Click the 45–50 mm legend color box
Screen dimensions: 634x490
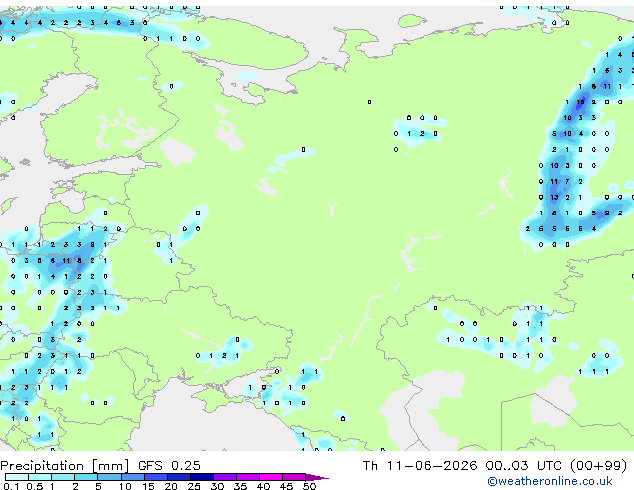coord(294,477)
